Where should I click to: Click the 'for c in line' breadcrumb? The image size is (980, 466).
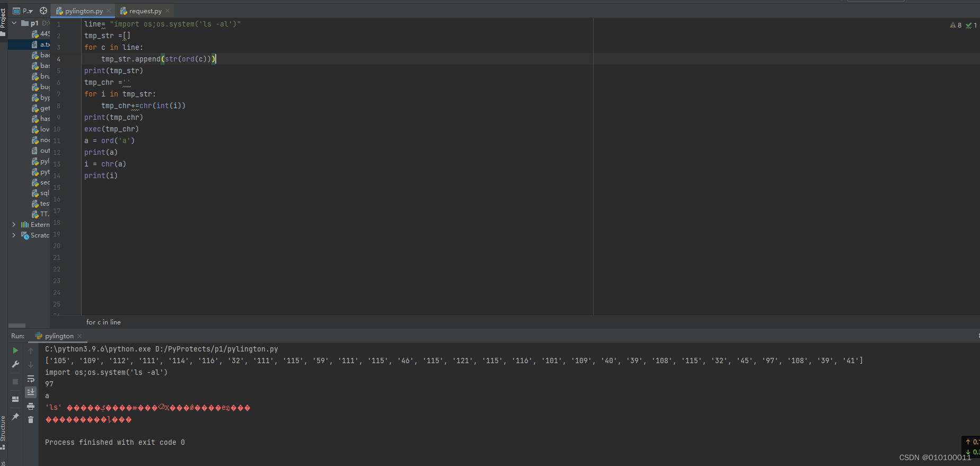(x=103, y=322)
